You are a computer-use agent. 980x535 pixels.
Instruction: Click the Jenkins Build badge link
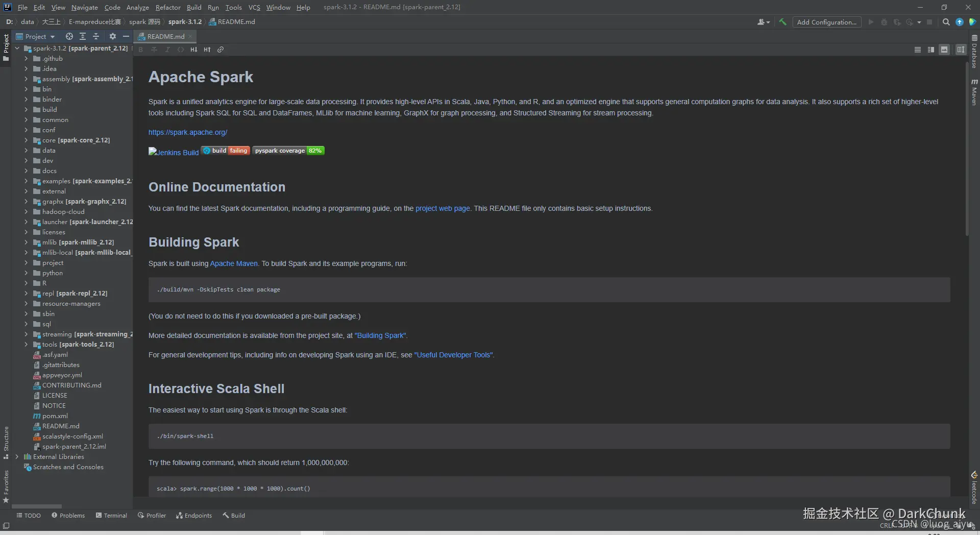point(174,152)
